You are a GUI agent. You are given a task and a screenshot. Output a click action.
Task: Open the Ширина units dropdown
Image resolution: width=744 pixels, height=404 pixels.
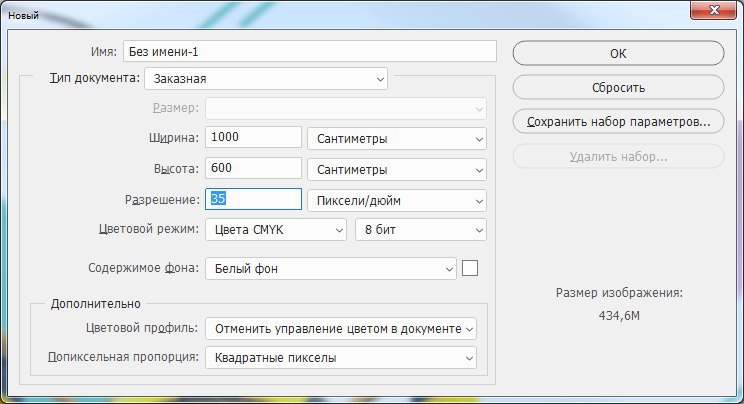(397, 139)
